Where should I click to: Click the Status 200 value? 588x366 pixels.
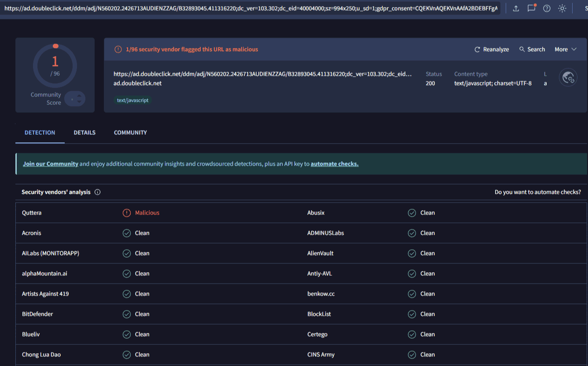[x=430, y=83]
